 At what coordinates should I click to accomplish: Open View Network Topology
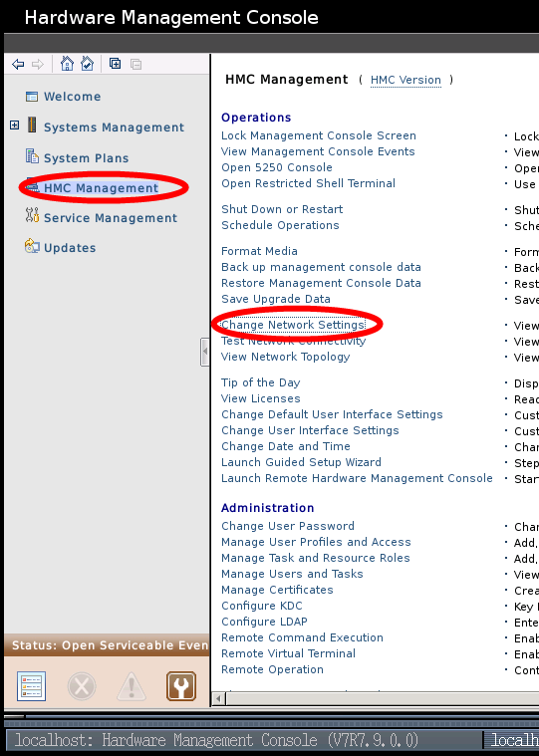285,357
